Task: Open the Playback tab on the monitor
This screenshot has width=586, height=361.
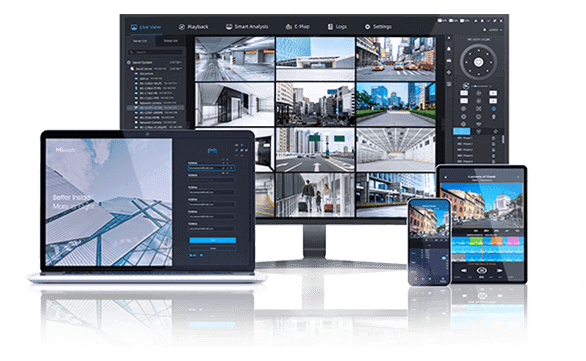Action: point(193,27)
